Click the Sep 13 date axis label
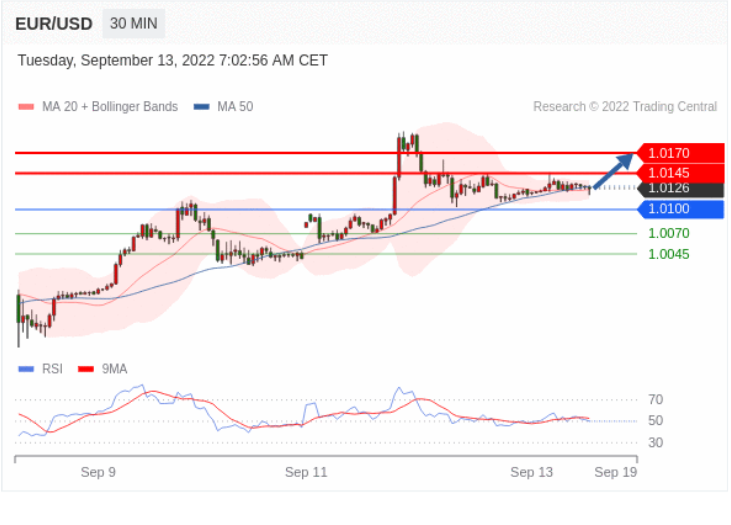The width and height of the screenshot is (731, 525). tap(531, 472)
